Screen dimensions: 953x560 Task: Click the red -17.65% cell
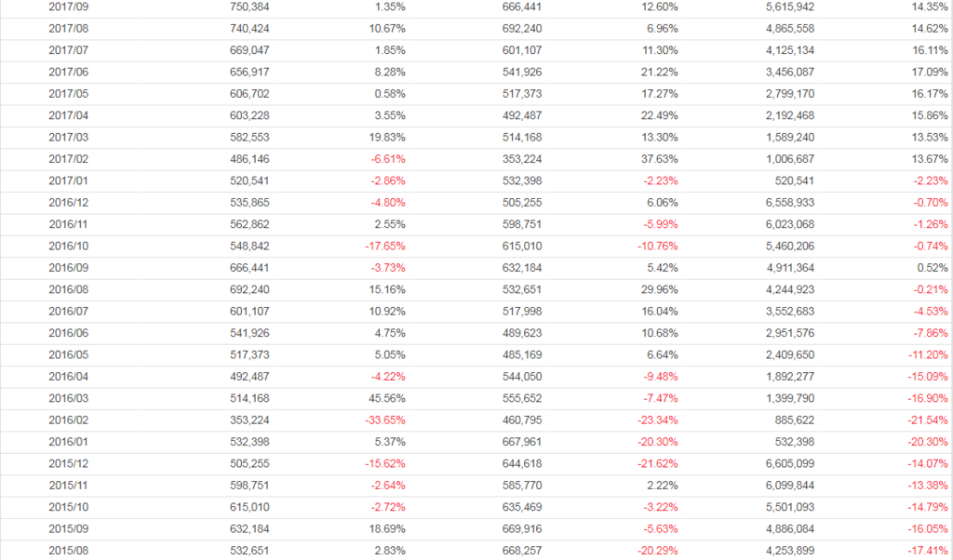click(383, 247)
